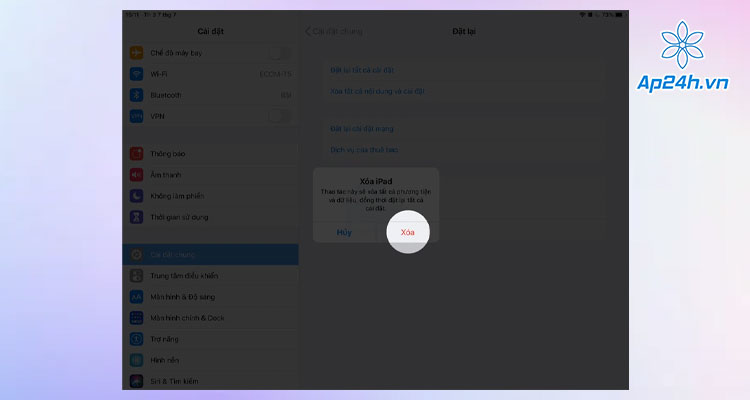This screenshot has width=750, height=400.
Task: Tap the Wi-Fi status bar indicator
Action: tap(582, 15)
